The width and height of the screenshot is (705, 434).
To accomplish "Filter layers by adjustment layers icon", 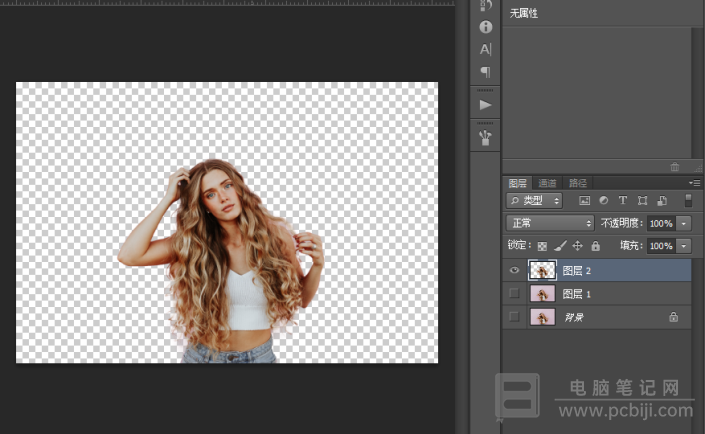I will [604, 201].
